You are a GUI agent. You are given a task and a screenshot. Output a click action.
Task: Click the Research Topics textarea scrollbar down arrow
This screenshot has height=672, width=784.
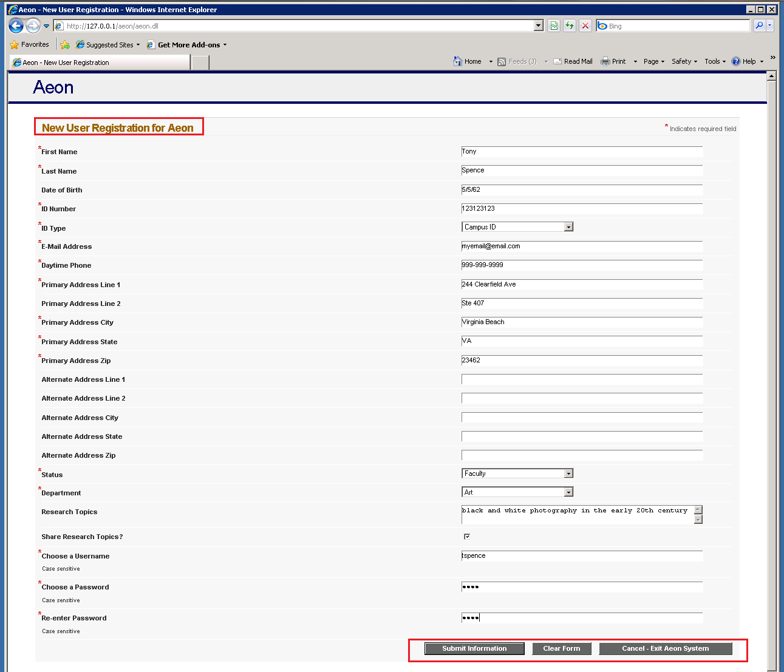pos(698,521)
